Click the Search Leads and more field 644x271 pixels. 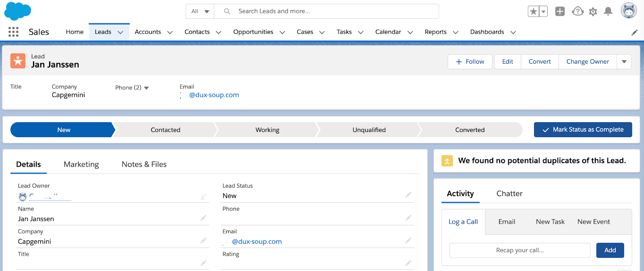click(x=326, y=11)
